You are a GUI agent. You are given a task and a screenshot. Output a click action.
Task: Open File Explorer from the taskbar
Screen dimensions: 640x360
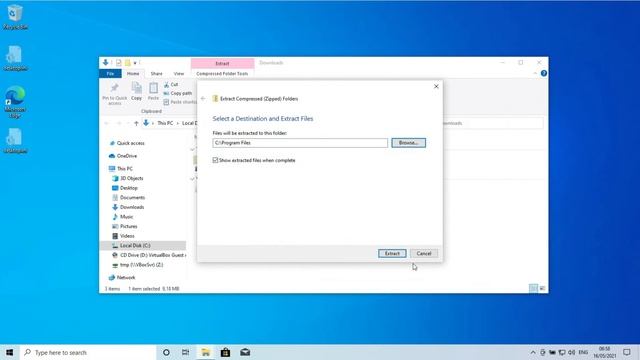coord(205,352)
